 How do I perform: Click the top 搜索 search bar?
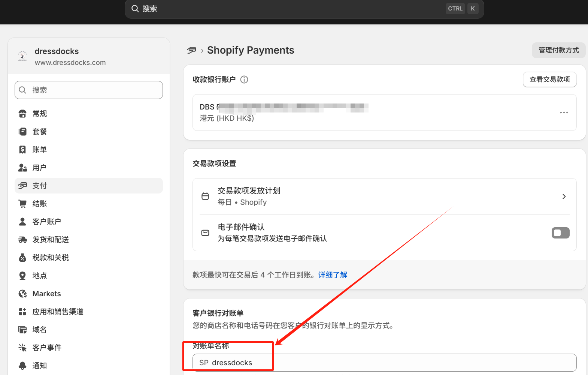point(304,9)
